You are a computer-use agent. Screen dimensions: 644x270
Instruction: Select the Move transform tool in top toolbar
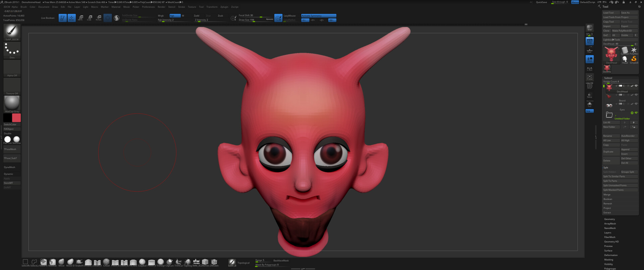click(80, 18)
